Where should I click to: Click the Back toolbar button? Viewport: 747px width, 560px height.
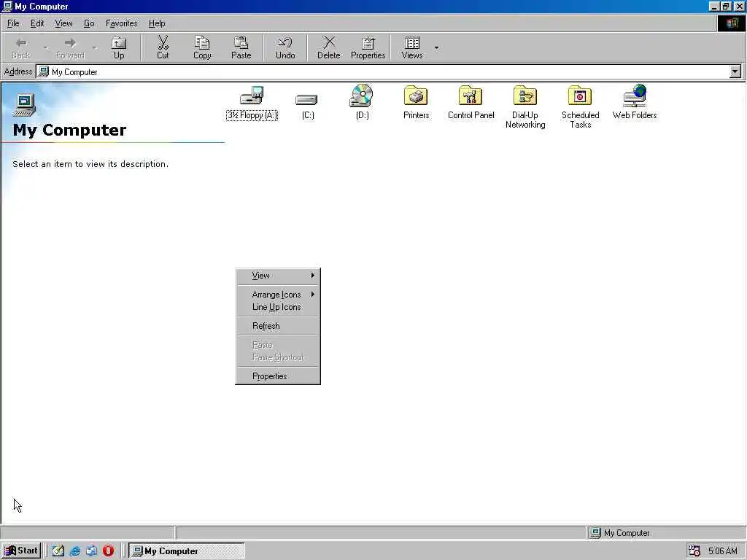pyautogui.click(x=21, y=47)
